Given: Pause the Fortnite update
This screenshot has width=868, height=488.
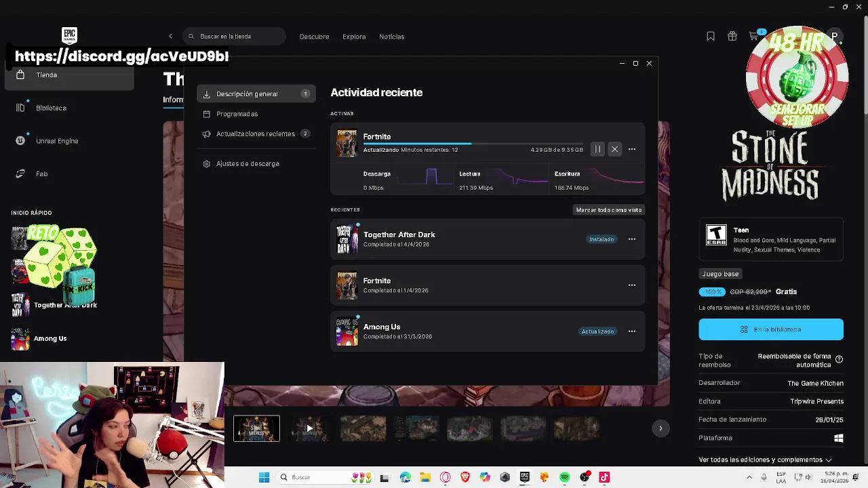Looking at the screenshot, I should click(597, 149).
